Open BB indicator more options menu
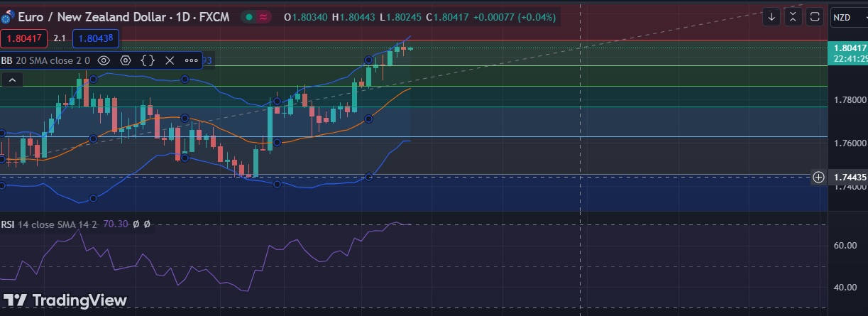The image size is (868, 316). tap(192, 60)
